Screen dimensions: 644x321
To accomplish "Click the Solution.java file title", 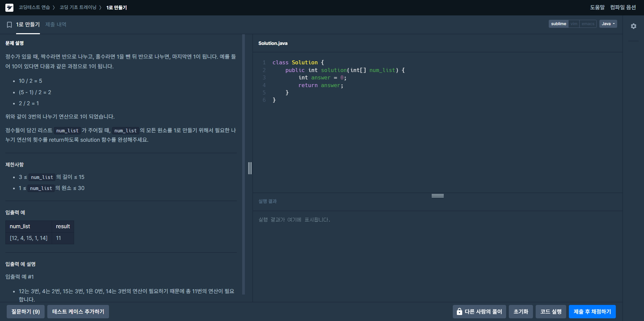I will click(273, 43).
